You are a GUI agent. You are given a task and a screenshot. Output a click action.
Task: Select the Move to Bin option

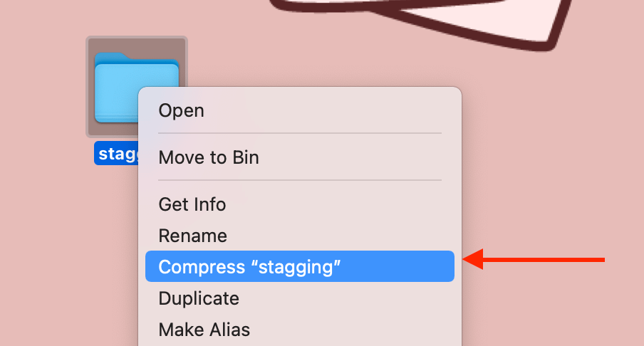[x=208, y=157]
